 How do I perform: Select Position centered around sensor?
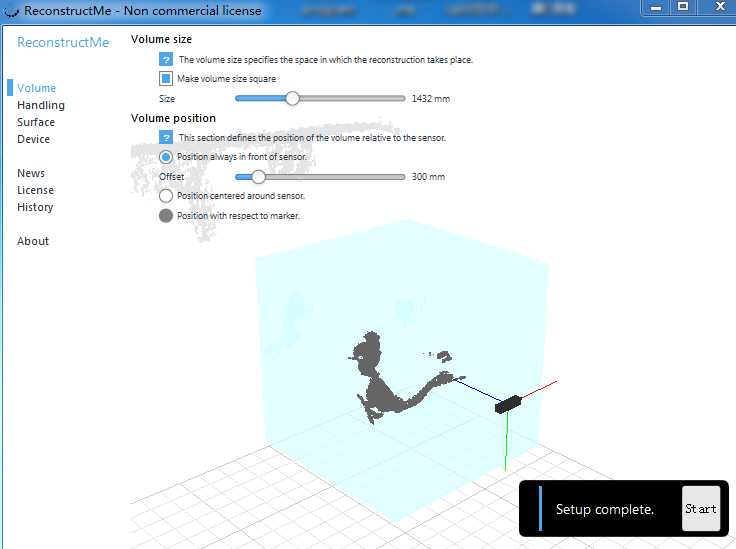pyautogui.click(x=166, y=196)
